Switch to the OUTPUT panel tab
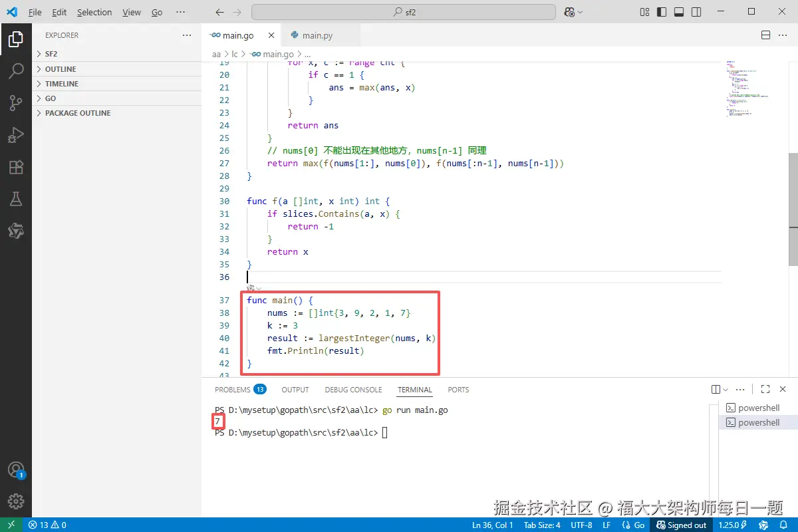 [x=295, y=390]
